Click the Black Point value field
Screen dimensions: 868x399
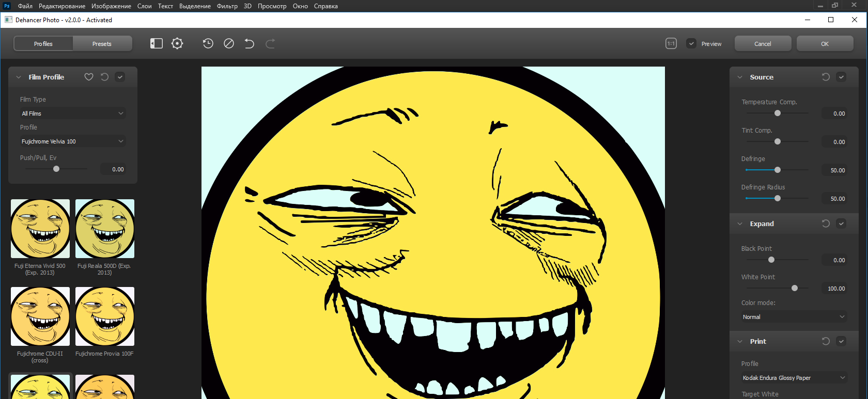[x=834, y=260]
